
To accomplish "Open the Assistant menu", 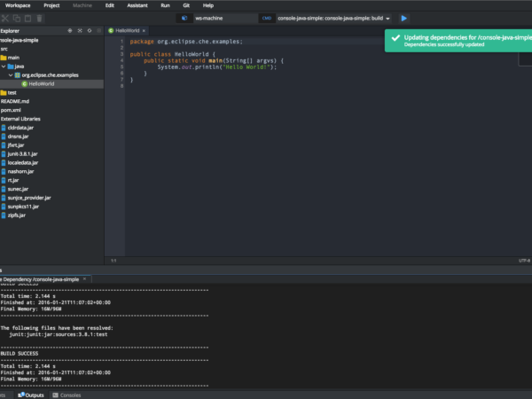I will click(137, 5).
